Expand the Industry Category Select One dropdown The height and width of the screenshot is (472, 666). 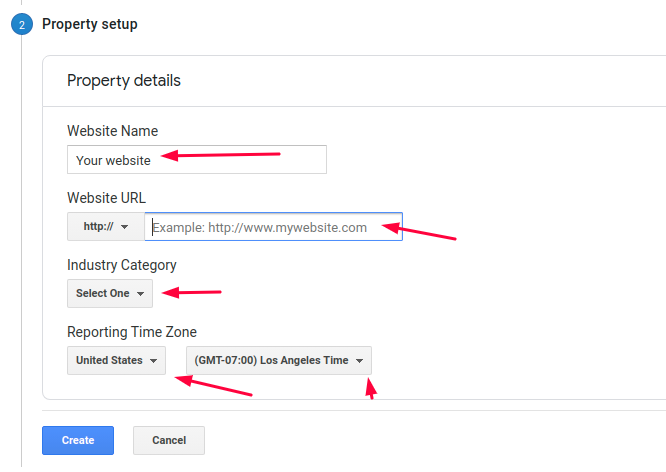tap(109, 294)
